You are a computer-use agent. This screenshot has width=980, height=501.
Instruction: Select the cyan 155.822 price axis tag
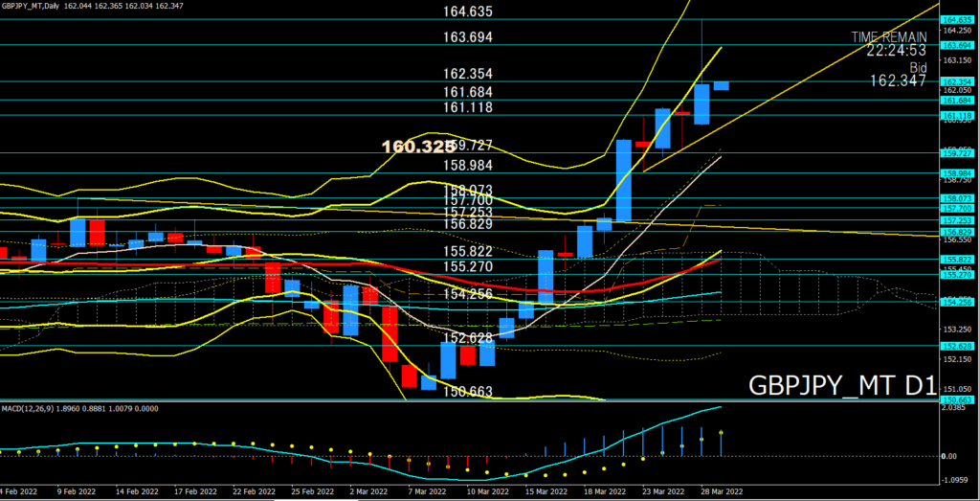click(x=955, y=259)
